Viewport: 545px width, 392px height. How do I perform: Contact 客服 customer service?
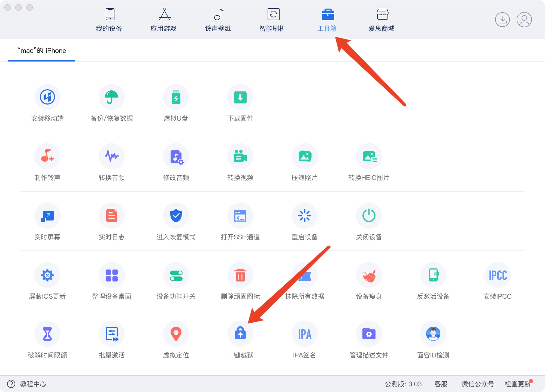(441, 384)
